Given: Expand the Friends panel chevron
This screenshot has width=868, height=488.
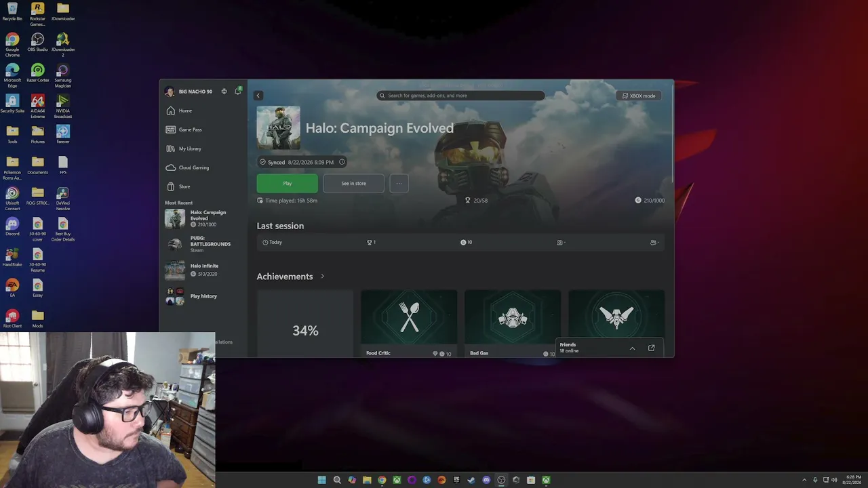Looking at the screenshot, I should (x=632, y=348).
